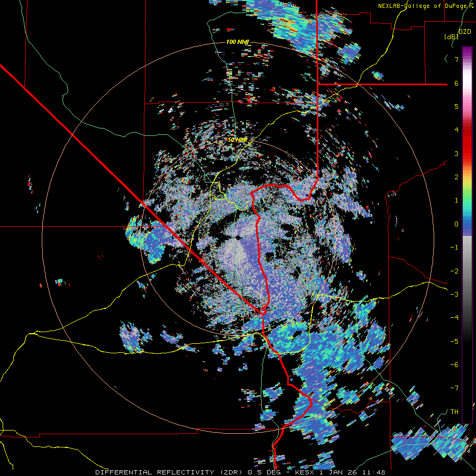Viewport: 476px width, 476px height.
Task: Click the "4" value on the color scale
Action: click(456, 130)
